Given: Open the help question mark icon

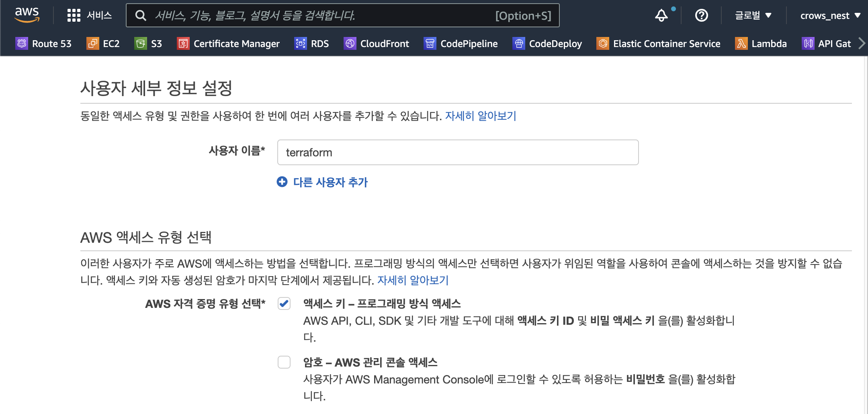Looking at the screenshot, I should [x=701, y=15].
